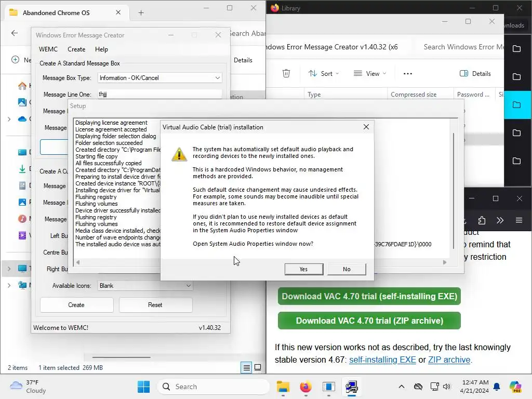Viewport: 532px width, 399px height.
Task: Click Download VAC 4.70 trial ZIP archive
Action: (369, 321)
